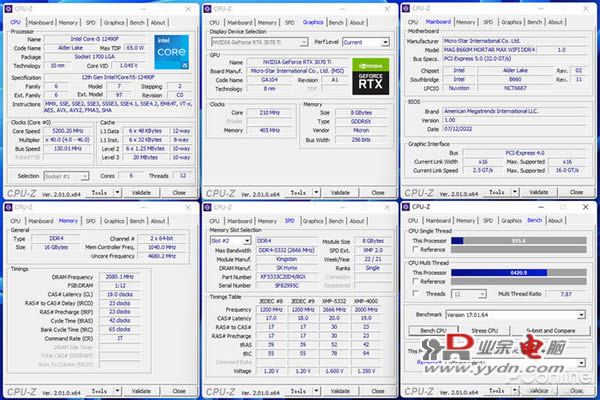Click the NVIDIA GeForce RTX logo

pyautogui.click(x=370, y=76)
